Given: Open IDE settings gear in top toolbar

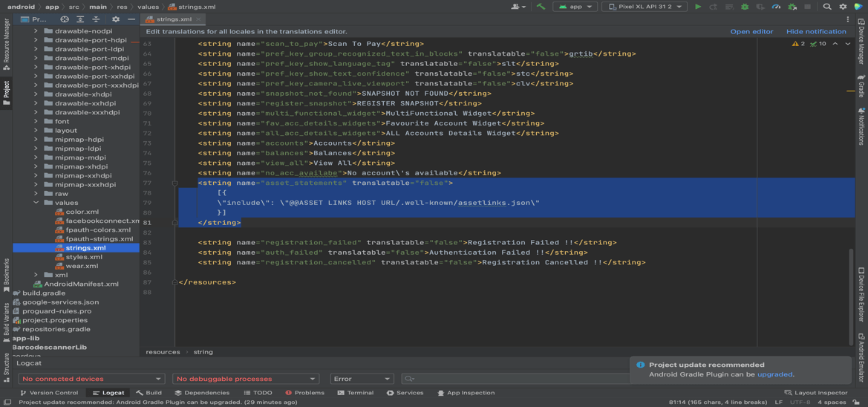Looking at the screenshot, I should 843,7.
